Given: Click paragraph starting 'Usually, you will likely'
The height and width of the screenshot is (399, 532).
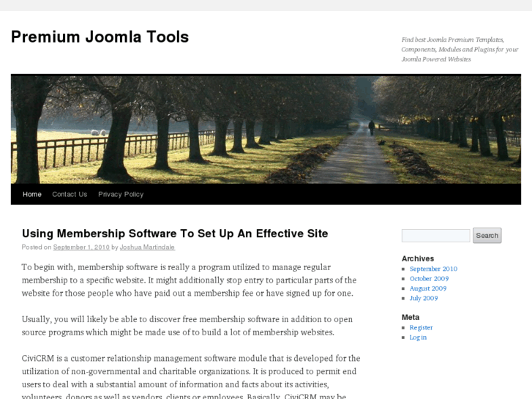Looking at the screenshot, I should [187, 326].
